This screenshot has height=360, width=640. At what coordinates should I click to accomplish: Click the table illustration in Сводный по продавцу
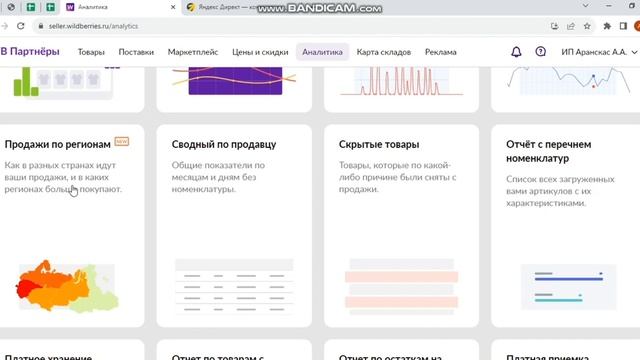click(x=234, y=287)
